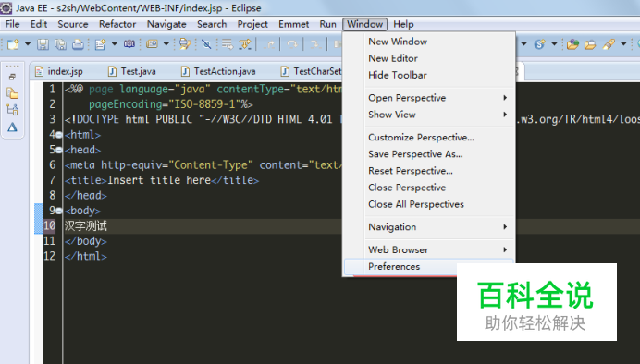Toggle the Show Whitespace Characters icon

tap(228, 44)
